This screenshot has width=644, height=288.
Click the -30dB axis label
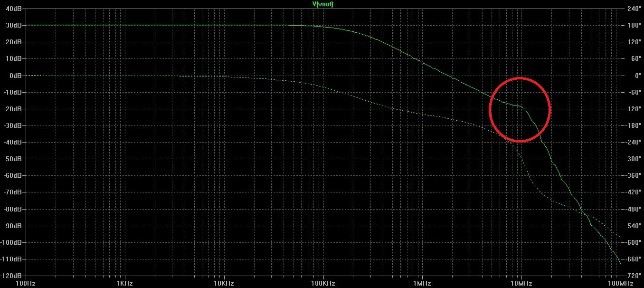[x=13, y=125]
